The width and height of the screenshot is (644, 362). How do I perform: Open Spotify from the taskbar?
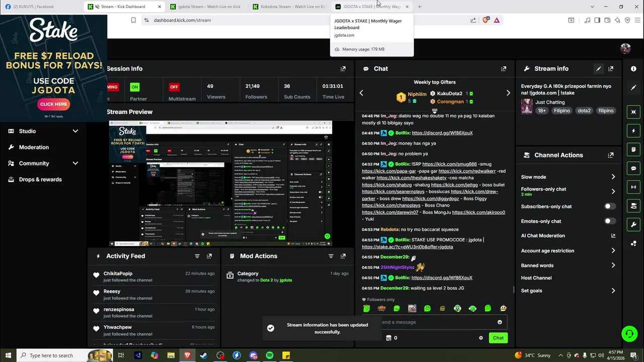coord(270,355)
